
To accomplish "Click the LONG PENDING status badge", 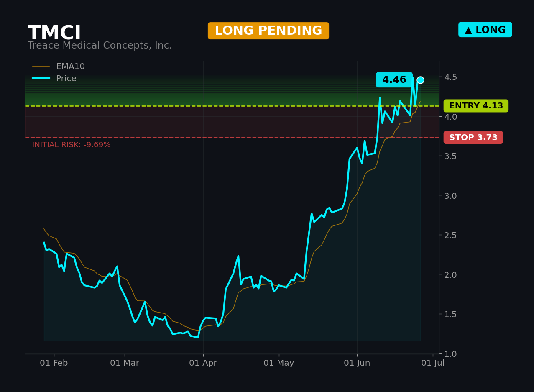I will coord(268,31).
